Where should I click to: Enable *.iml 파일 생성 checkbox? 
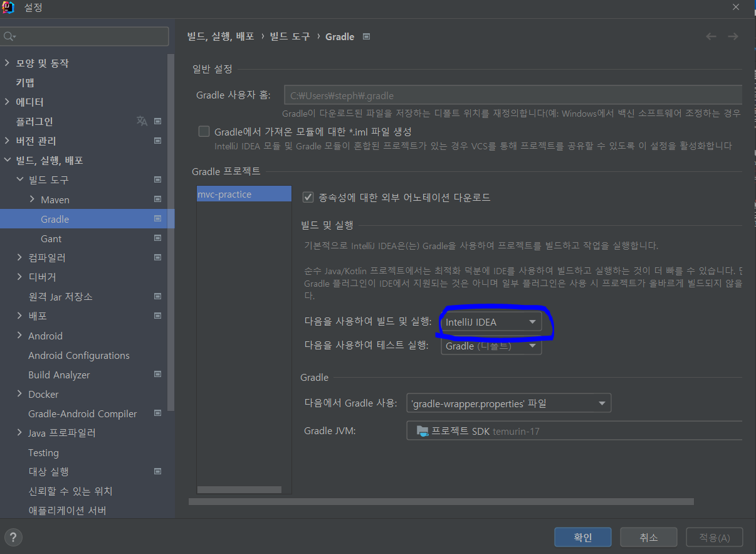point(204,131)
